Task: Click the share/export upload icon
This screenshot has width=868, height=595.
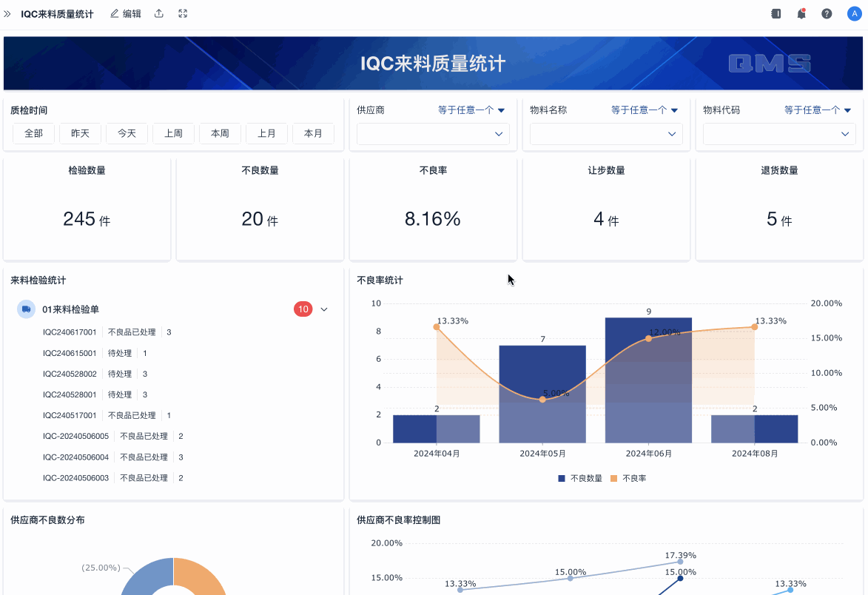Action: click(x=159, y=14)
